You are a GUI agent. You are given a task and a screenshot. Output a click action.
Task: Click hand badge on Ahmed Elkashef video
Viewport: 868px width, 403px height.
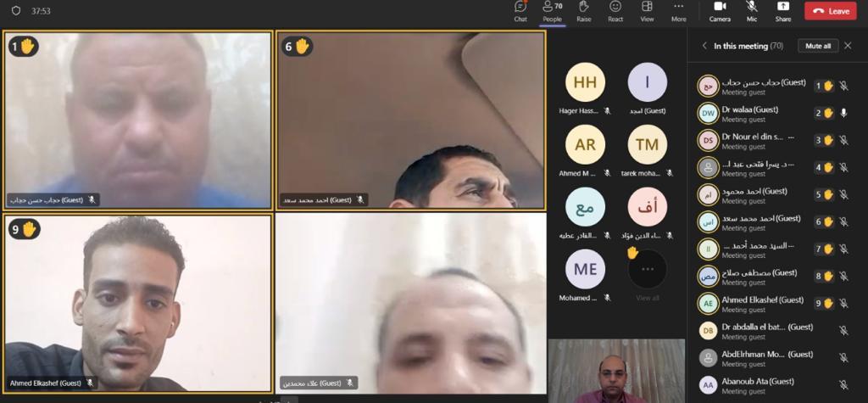[x=28, y=228]
